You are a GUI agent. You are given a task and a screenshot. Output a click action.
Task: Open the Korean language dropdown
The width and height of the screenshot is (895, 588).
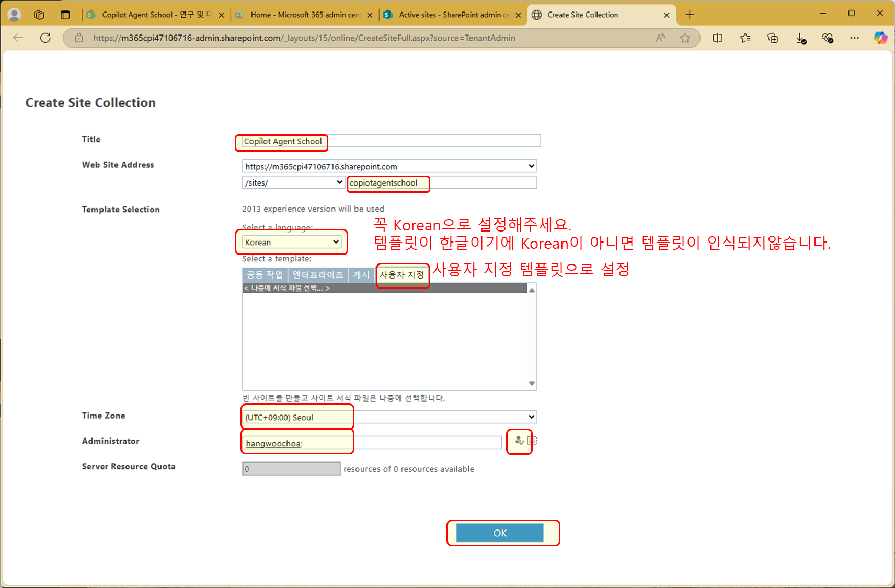pos(292,242)
